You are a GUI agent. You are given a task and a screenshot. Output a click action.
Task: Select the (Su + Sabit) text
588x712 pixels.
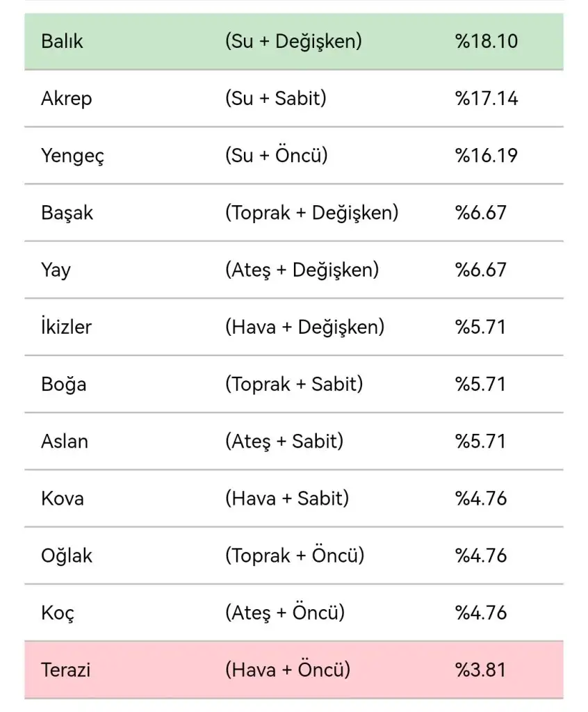(275, 99)
